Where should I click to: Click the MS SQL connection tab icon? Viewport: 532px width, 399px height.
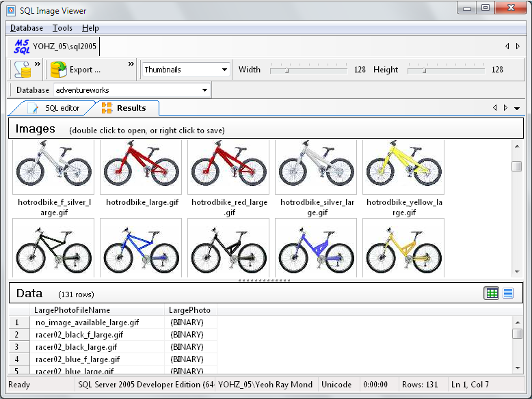coord(22,46)
